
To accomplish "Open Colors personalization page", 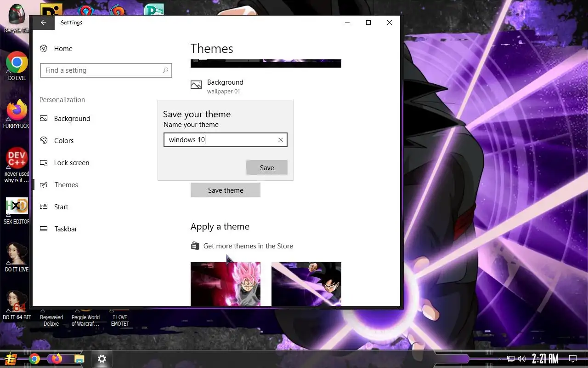I will pyautogui.click(x=57, y=141).
